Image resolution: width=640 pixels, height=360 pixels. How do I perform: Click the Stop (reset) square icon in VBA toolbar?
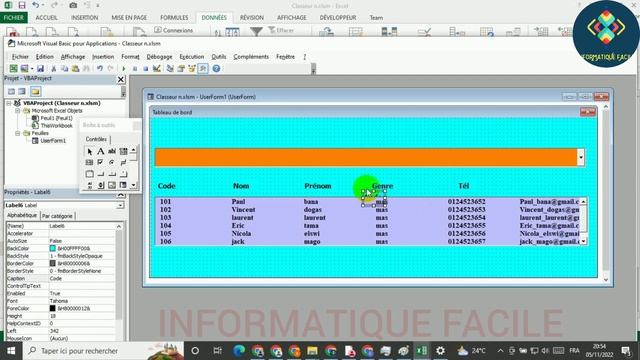click(145, 69)
